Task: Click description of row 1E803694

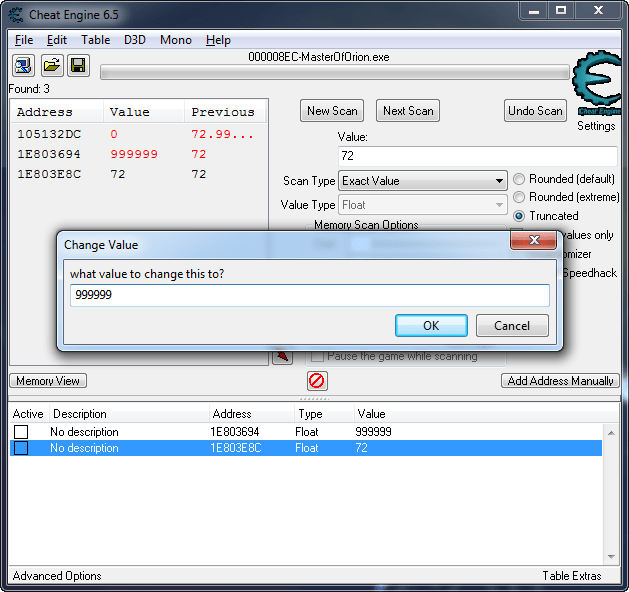Action: point(84,432)
